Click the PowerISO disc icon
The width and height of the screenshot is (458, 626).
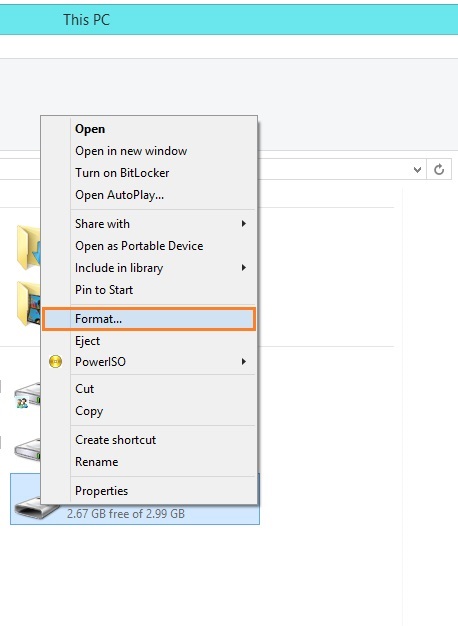(x=56, y=362)
